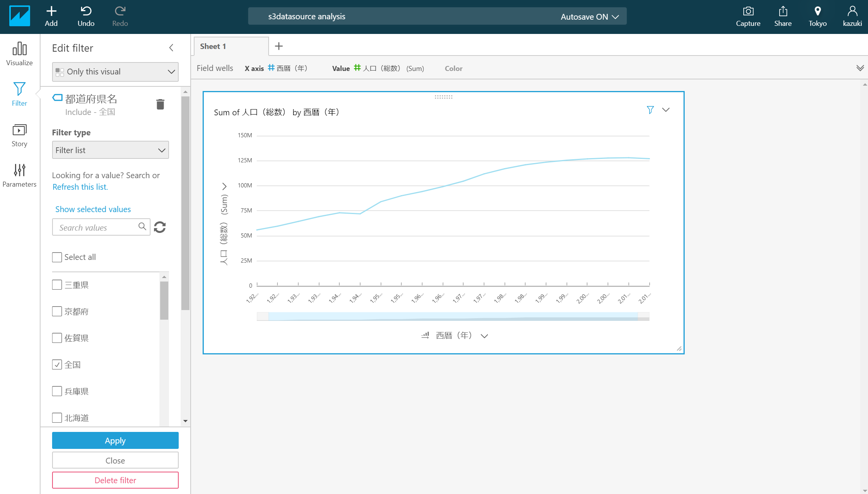Delete the 都道府県名 filter via trash icon
868x494 pixels.
[161, 104]
